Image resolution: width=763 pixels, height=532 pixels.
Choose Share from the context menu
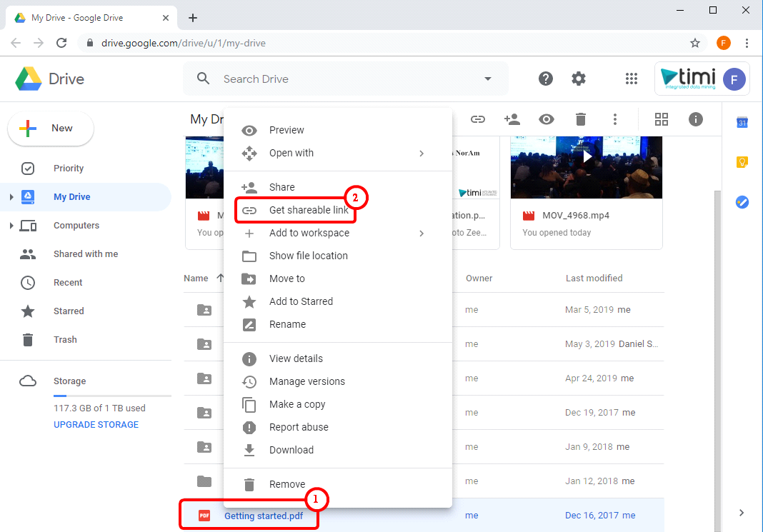(338, 187)
